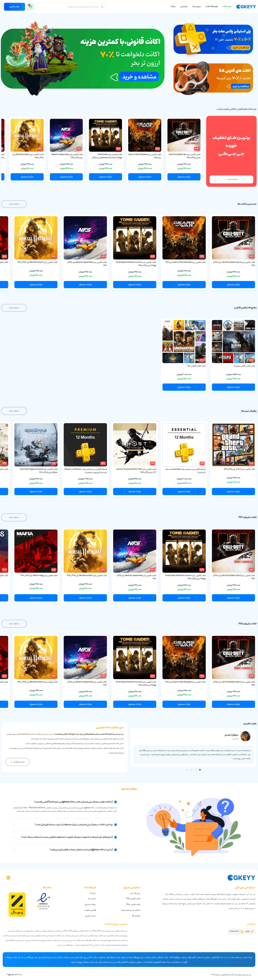
Task: Click the Telegram support button in footer
Action: point(250,931)
